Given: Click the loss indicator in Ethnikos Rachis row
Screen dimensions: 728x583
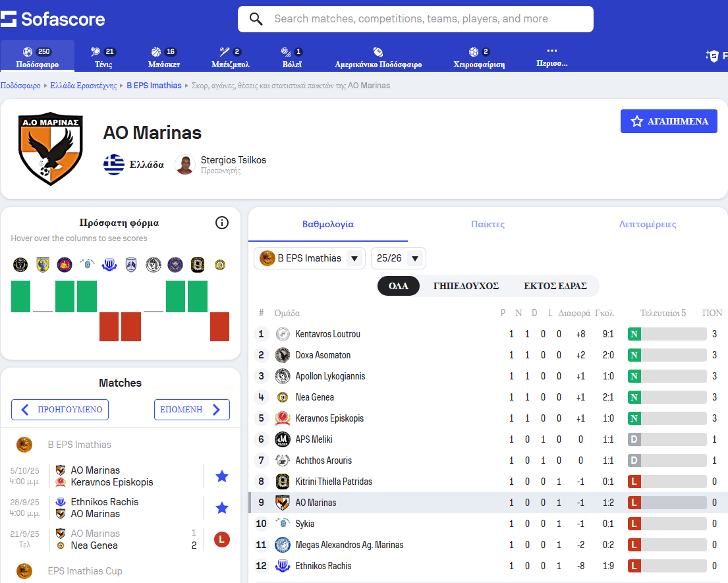Looking at the screenshot, I should 634,566.
